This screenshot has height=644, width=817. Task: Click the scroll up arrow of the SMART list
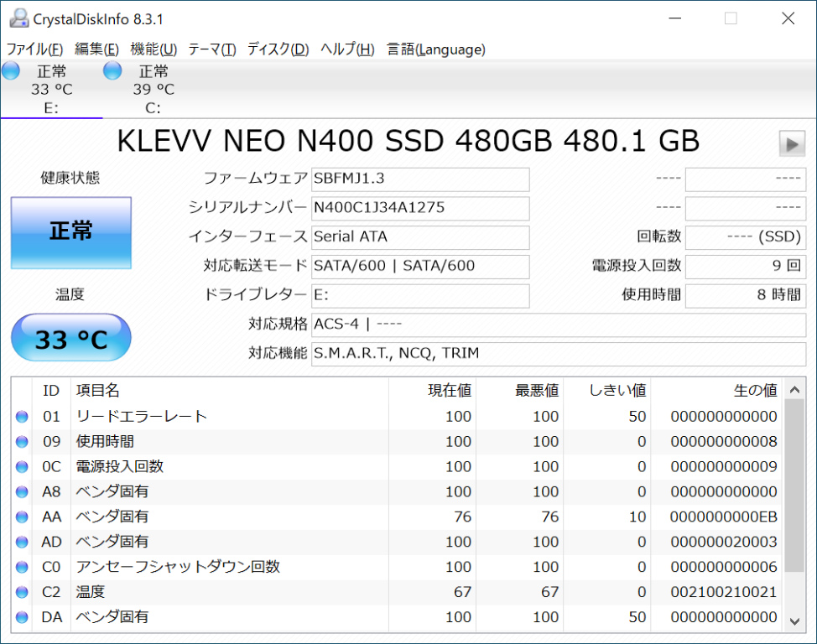click(x=794, y=390)
